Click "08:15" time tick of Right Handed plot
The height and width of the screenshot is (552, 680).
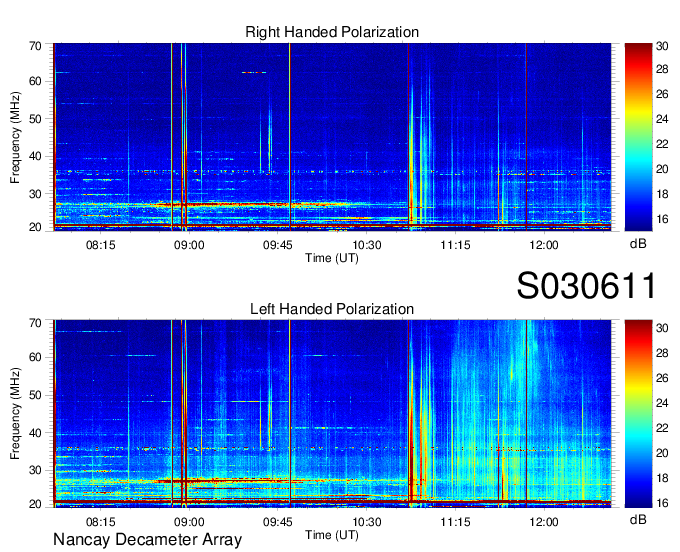click(101, 245)
